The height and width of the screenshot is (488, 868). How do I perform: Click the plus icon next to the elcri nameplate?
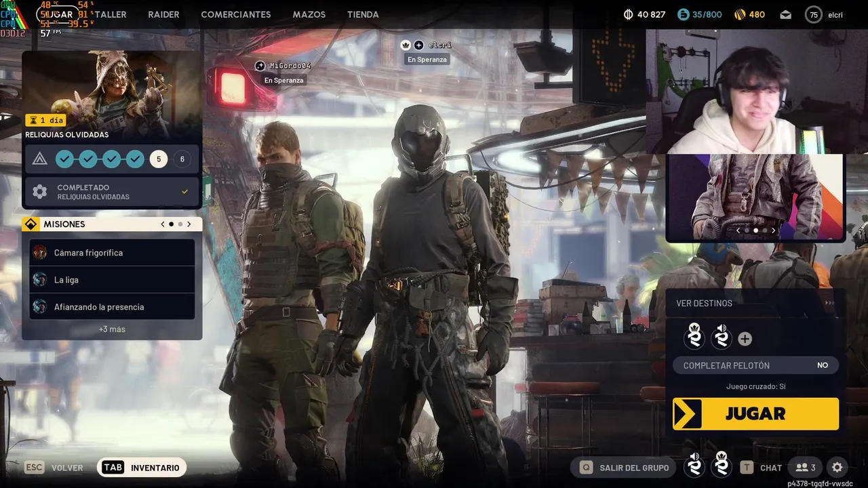coord(418,45)
